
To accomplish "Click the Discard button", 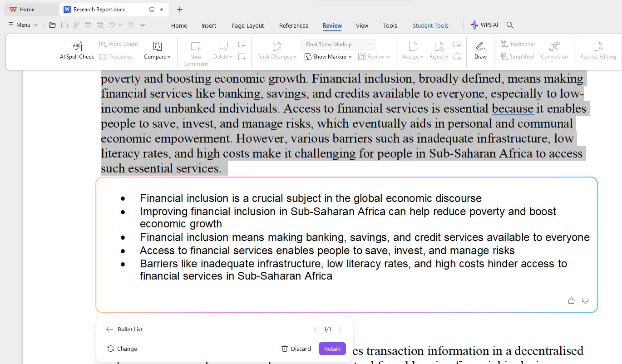I will pos(296,349).
